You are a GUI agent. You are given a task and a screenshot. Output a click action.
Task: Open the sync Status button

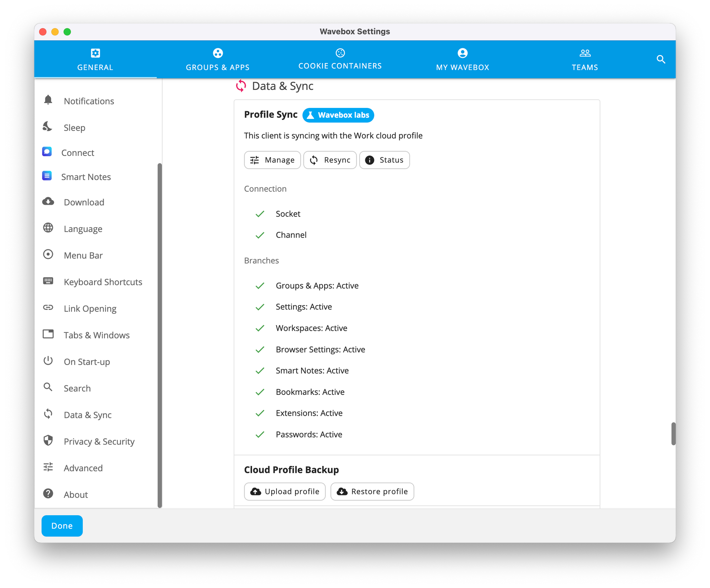(384, 160)
